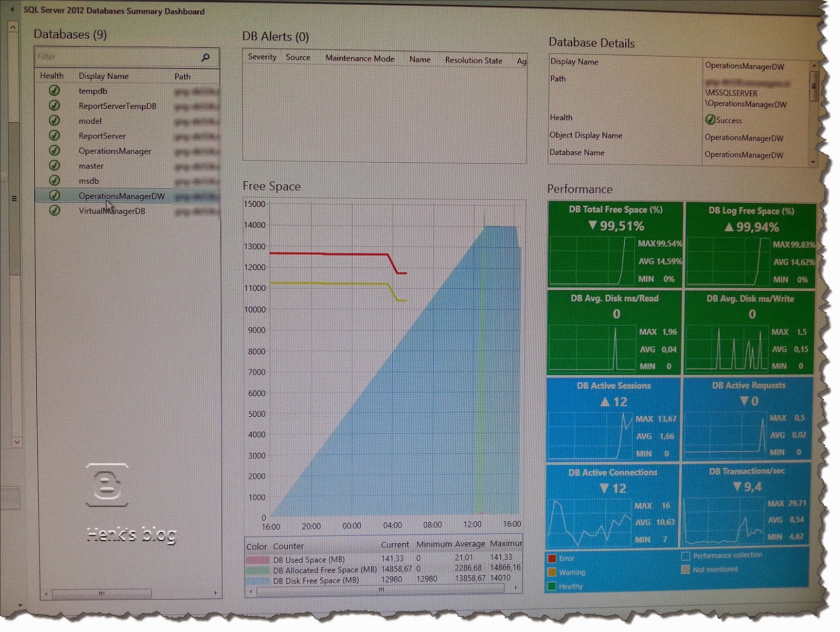The image size is (840, 632).
Task: Click the Minimum column header in chart legend
Action: click(x=434, y=544)
